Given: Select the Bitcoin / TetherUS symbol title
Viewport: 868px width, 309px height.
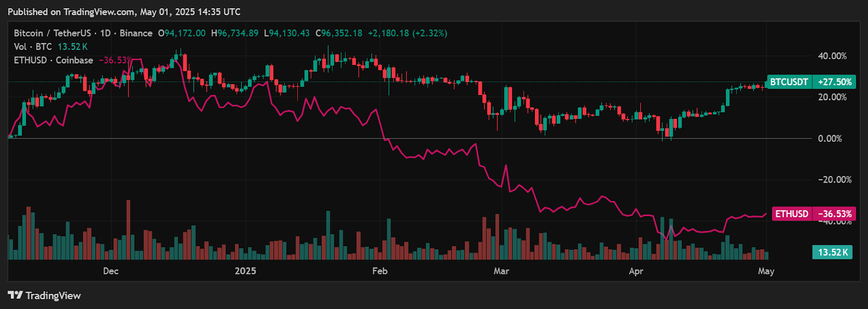Looking at the screenshot, I should 53,33.
